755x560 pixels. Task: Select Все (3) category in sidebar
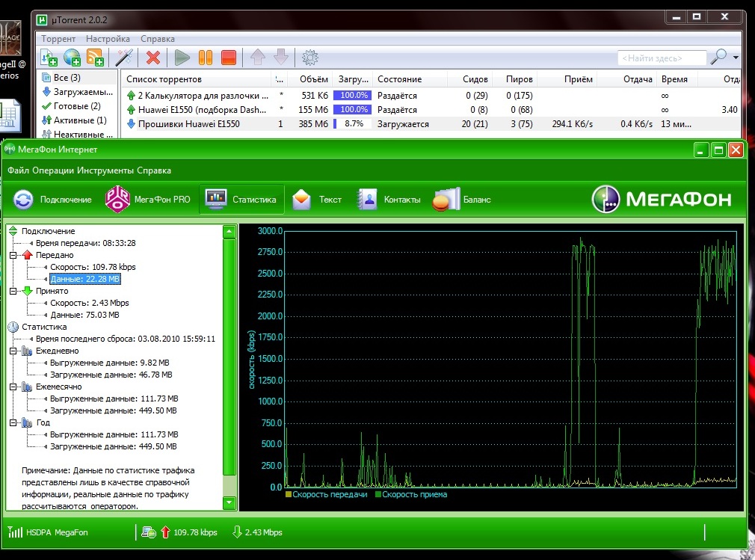click(x=67, y=78)
